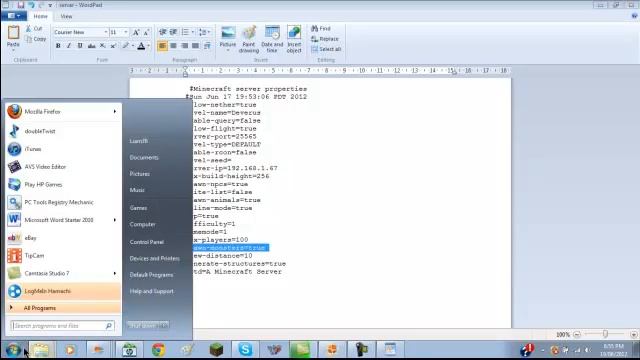This screenshot has height=360, width=640.
Task: Open Minecraft from the taskbar
Action: pyautogui.click(x=216, y=350)
